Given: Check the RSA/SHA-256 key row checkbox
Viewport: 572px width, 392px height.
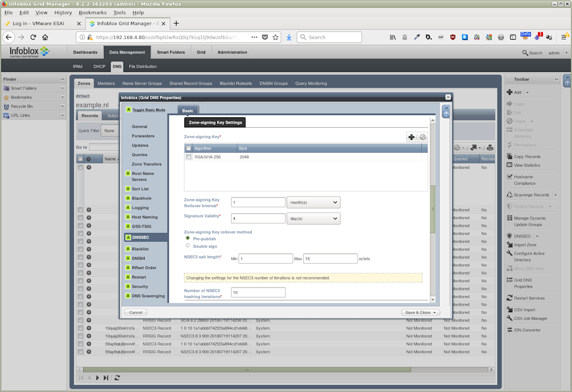Looking at the screenshot, I should point(189,157).
